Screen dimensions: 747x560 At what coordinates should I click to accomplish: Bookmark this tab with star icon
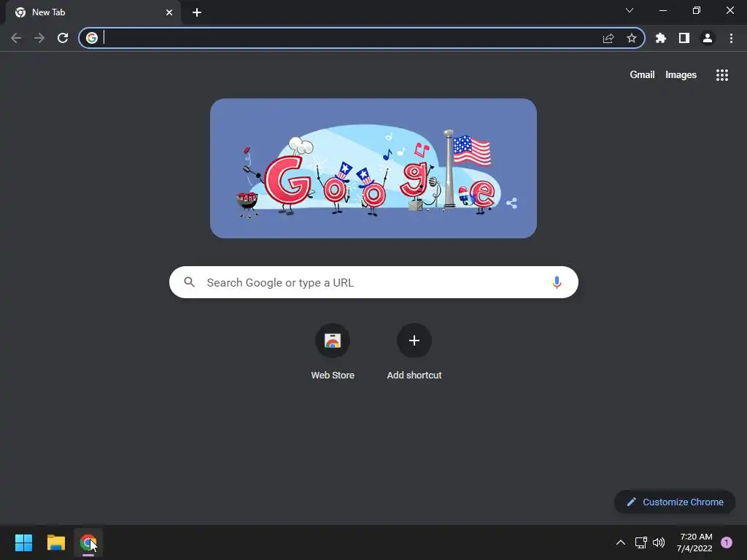pyautogui.click(x=632, y=38)
